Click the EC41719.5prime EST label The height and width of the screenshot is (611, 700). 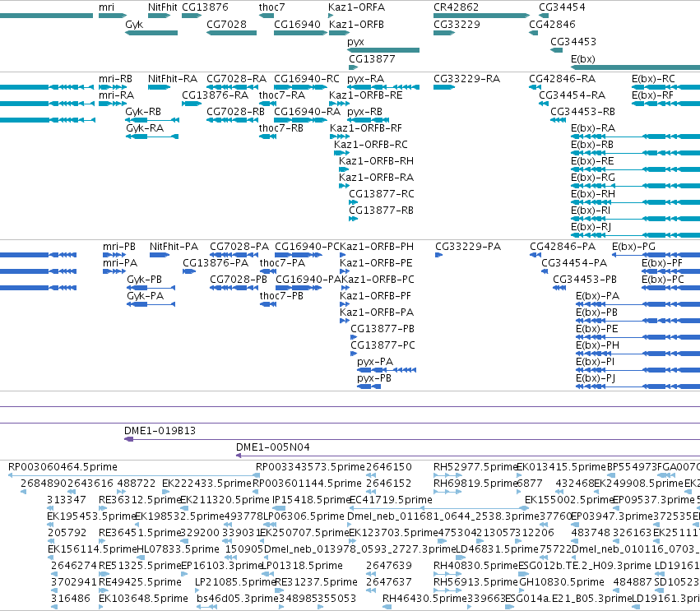tap(391, 500)
